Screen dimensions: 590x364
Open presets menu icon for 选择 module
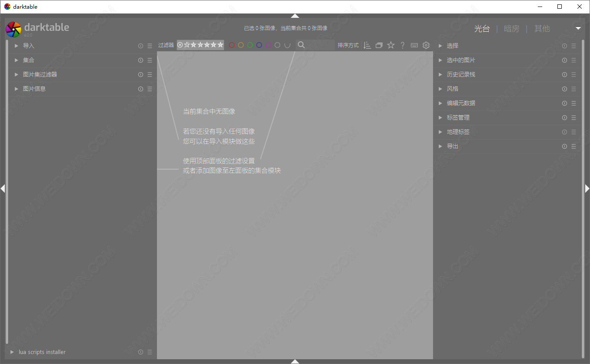[x=573, y=46]
